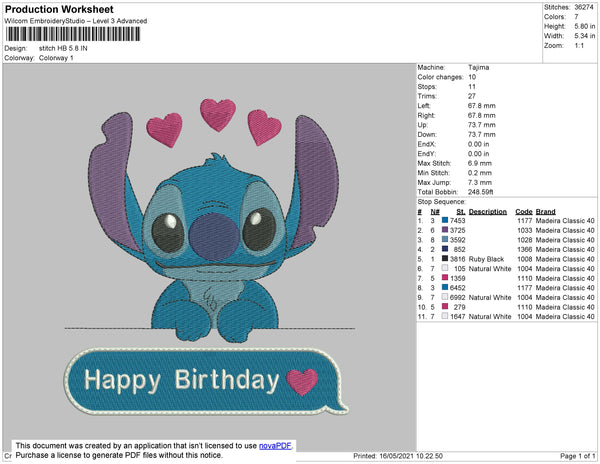Click the pink swatch beside 279 stitches
This screenshot has height=464, width=600.
point(445,306)
